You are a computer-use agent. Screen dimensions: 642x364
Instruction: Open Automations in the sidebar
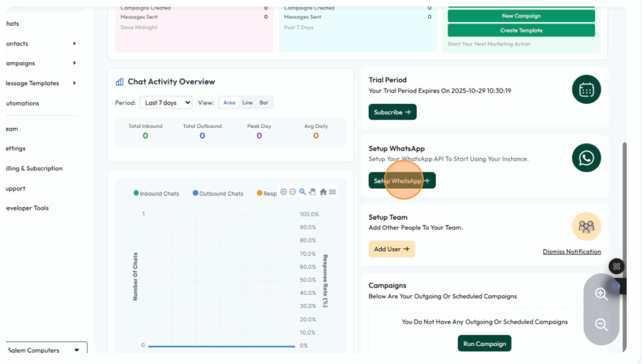(22, 103)
